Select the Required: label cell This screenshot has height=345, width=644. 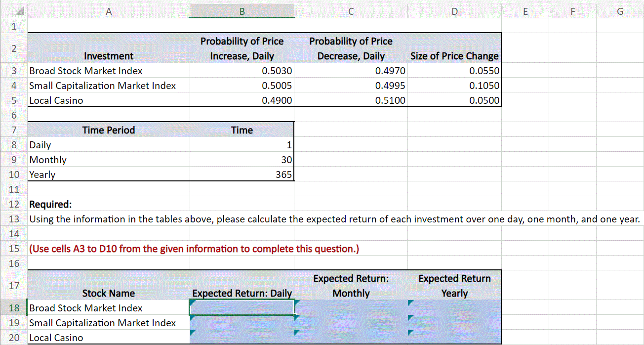(x=47, y=204)
